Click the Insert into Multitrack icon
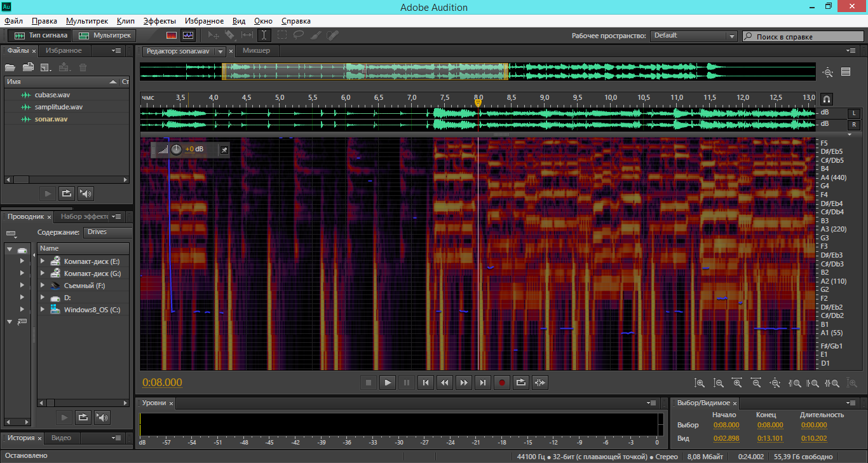The image size is (868, 463). coord(64,67)
